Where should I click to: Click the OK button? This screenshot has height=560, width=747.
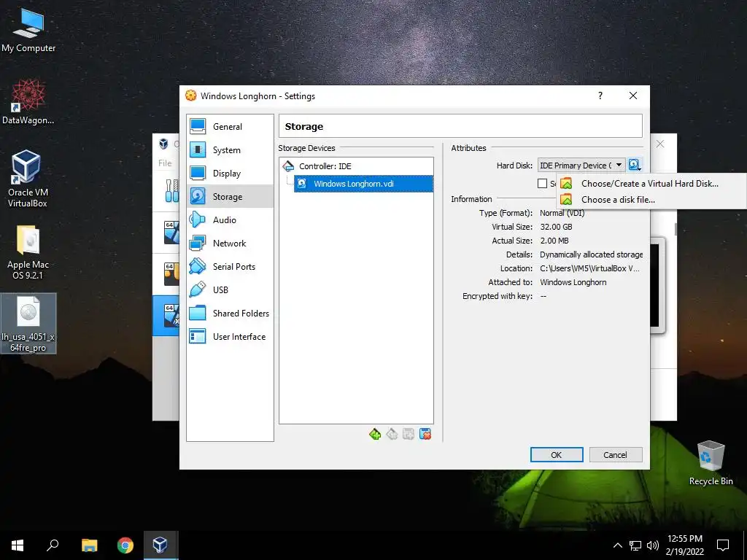coord(557,455)
